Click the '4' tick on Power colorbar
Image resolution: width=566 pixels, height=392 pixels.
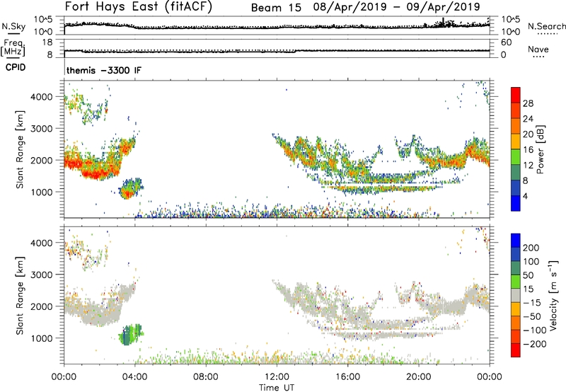tap(525, 196)
